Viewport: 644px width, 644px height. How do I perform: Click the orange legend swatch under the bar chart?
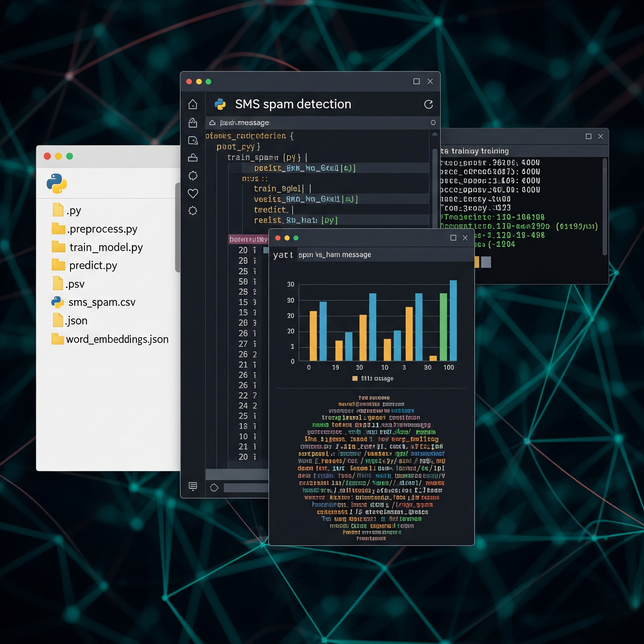pyautogui.click(x=355, y=378)
